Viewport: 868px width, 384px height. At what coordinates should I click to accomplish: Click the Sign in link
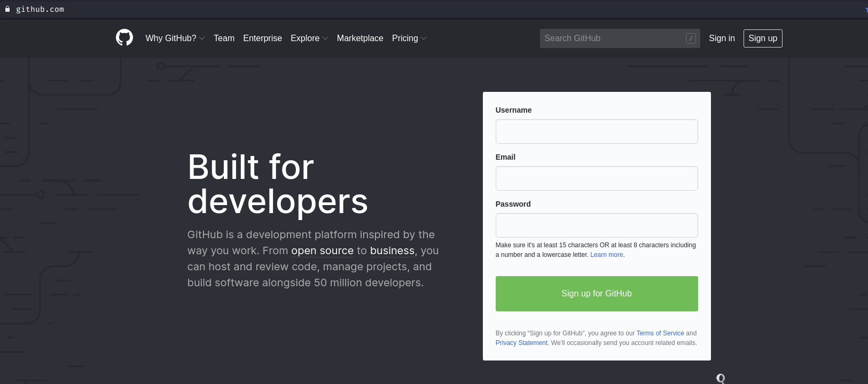[x=722, y=38]
